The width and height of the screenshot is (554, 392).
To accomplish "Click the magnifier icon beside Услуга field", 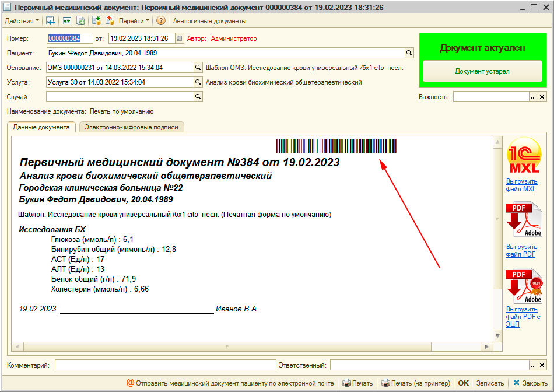I will click(198, 82).
